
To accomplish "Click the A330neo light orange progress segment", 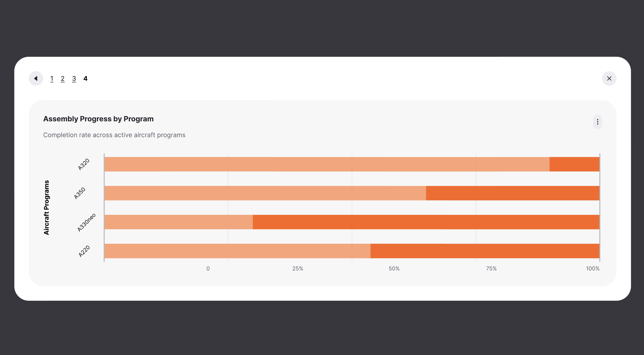I will tap(179, 222).
